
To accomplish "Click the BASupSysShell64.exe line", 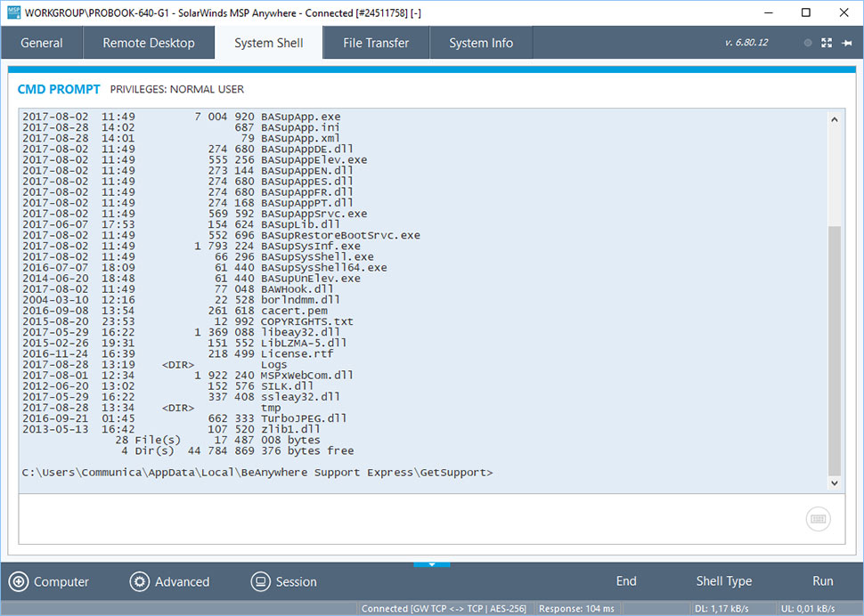I will [x=205, y=268].
